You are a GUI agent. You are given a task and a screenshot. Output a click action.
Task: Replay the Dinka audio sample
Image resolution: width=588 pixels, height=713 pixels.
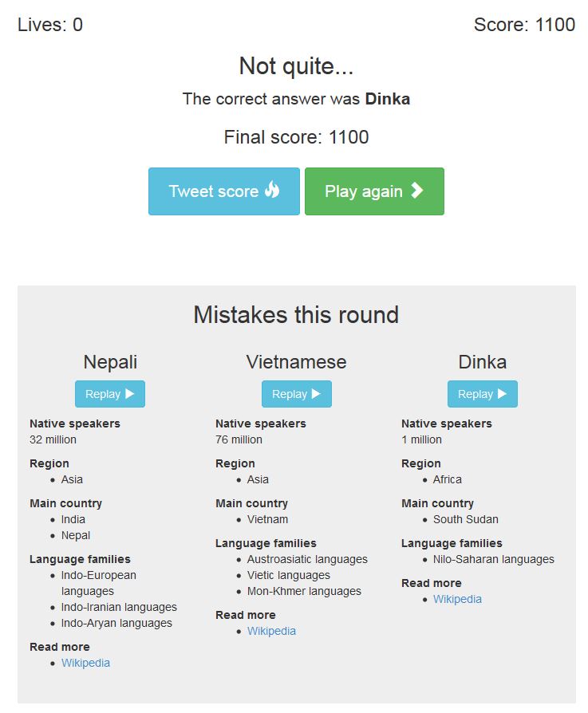point(482,394)
